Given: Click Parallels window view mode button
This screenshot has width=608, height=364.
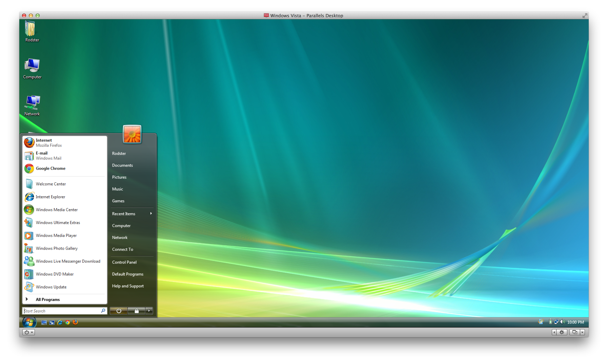Looking at the screenshot, I should tap(575, 332).
